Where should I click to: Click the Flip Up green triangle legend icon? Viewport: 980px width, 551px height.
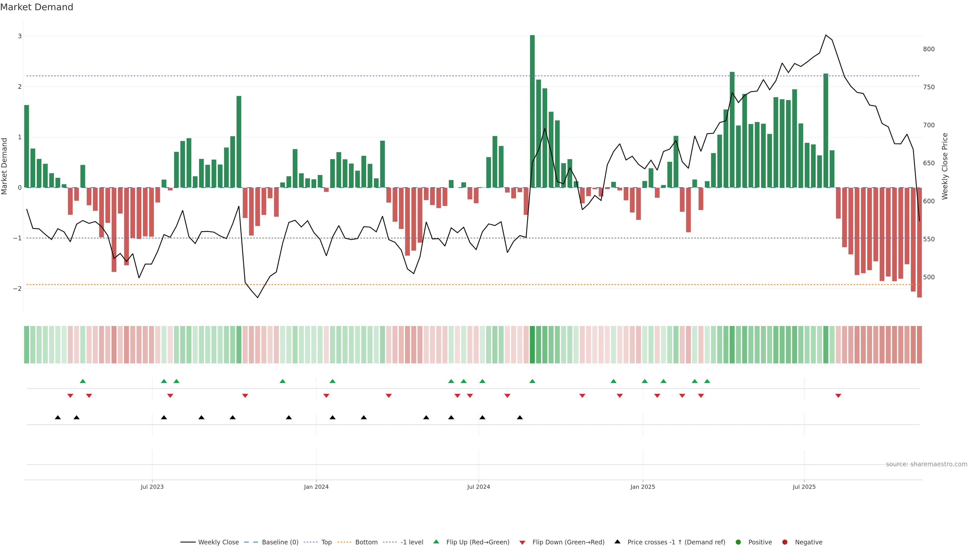[x=436, y=542]
